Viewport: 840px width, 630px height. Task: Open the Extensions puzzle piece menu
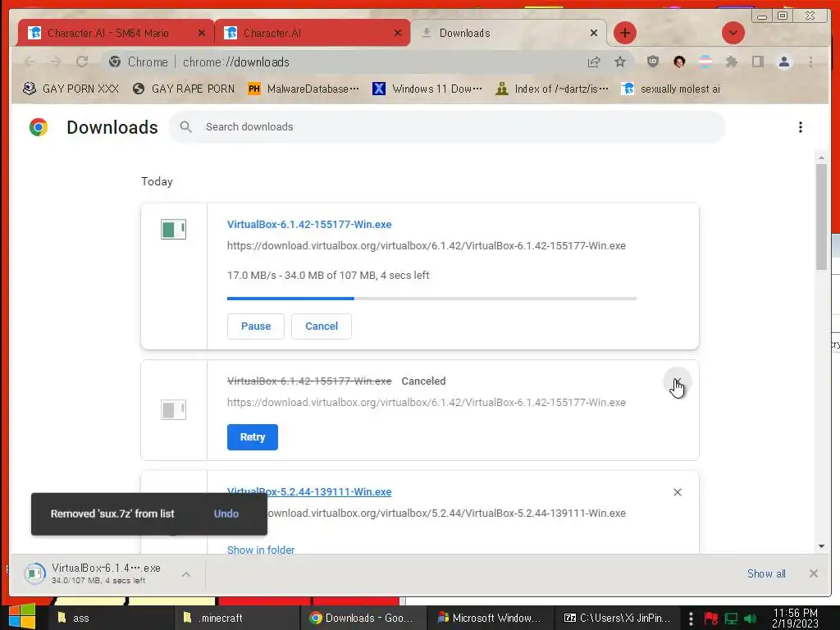(731, 62)
